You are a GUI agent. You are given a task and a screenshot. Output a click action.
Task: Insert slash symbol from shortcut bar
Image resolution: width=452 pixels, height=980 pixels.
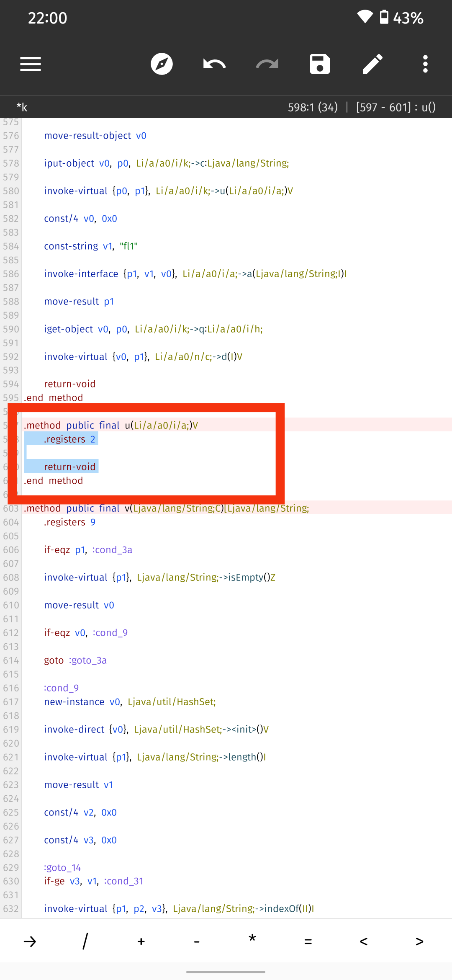(x=85, y=941)
